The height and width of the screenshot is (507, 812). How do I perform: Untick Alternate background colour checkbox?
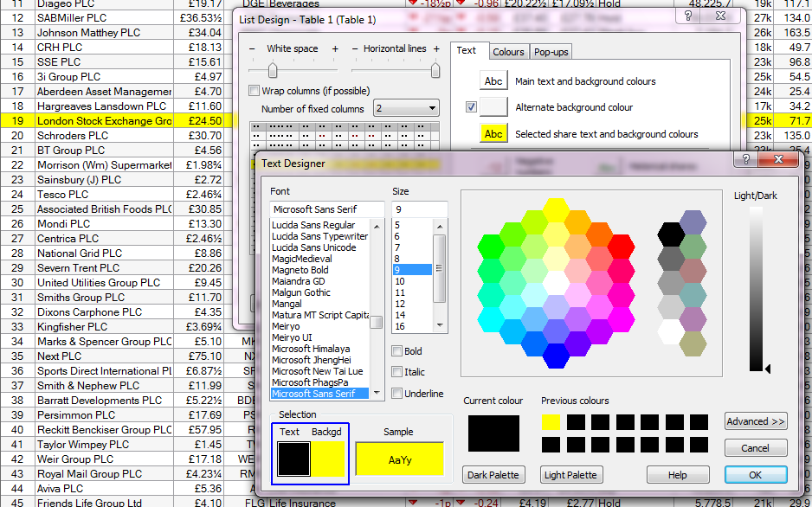(471, 107)
